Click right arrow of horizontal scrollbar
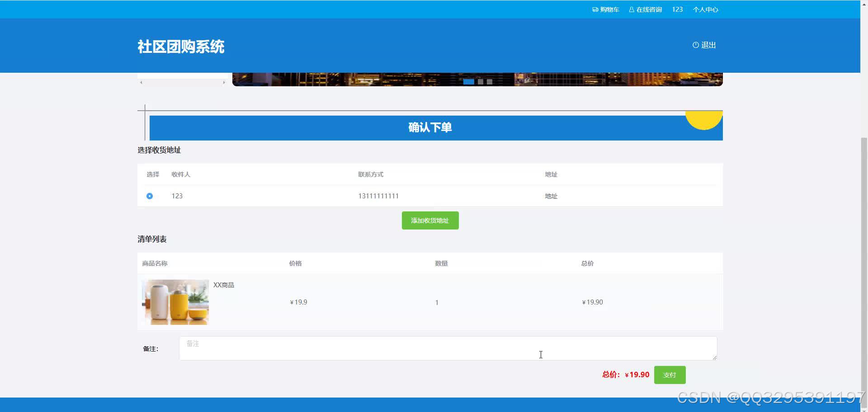Screen dimensions: 868x412 tap(224, 82)
